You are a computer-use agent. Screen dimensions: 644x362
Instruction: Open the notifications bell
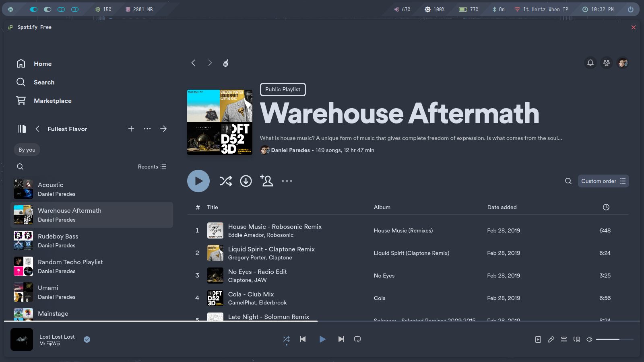[x=590, y=63]
